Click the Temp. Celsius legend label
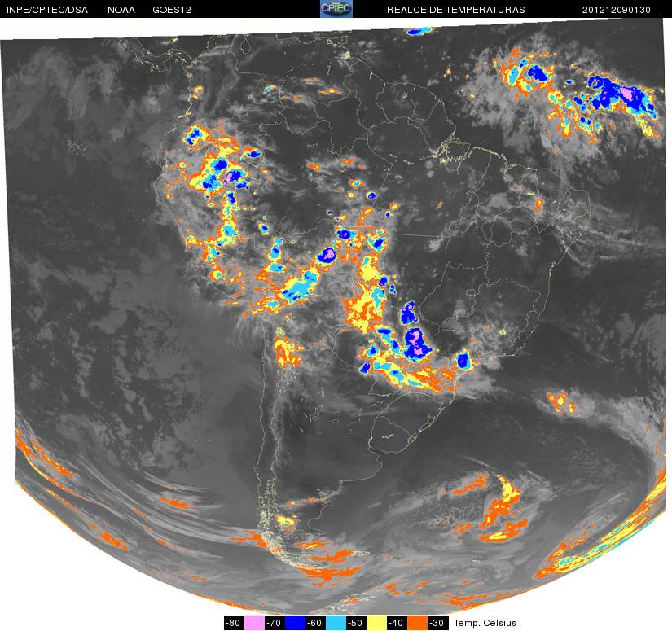Viewport: 672px width, 631px height. (485, 623)
